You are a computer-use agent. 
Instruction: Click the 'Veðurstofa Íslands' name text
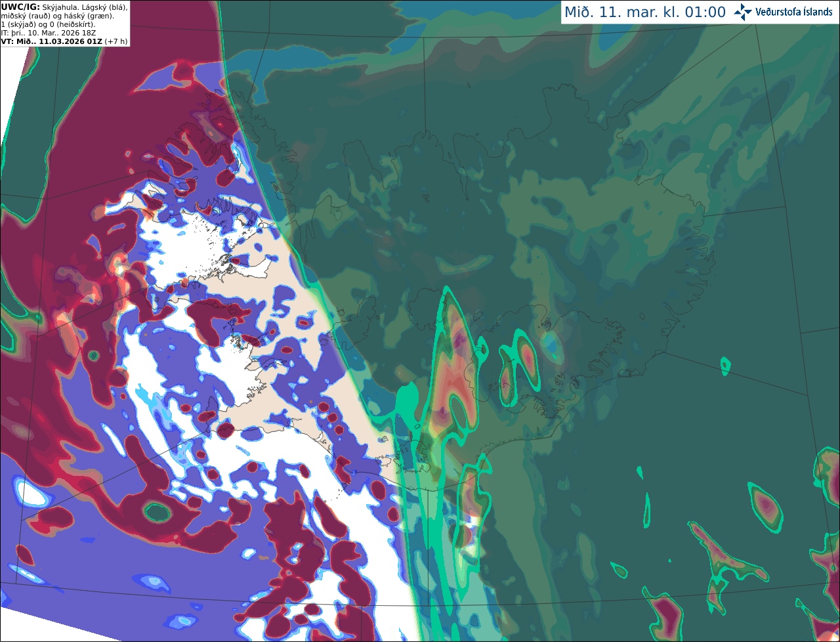[x=794, y=12]
